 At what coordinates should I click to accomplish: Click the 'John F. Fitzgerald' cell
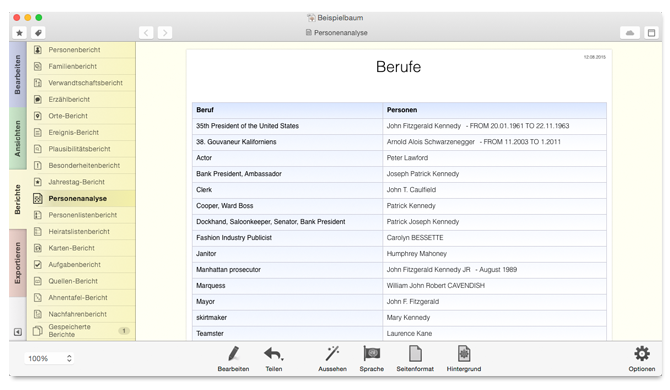pyautogui.click(x=494, y=302)
